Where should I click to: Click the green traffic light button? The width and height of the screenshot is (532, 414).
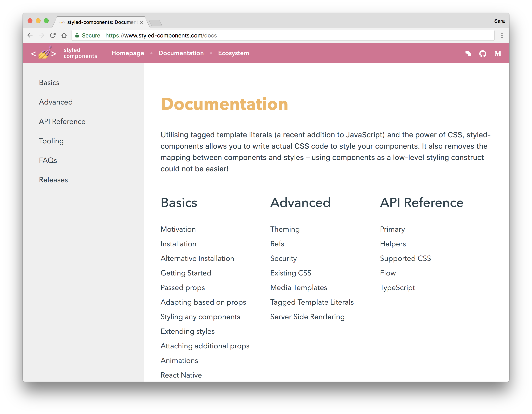46,21
